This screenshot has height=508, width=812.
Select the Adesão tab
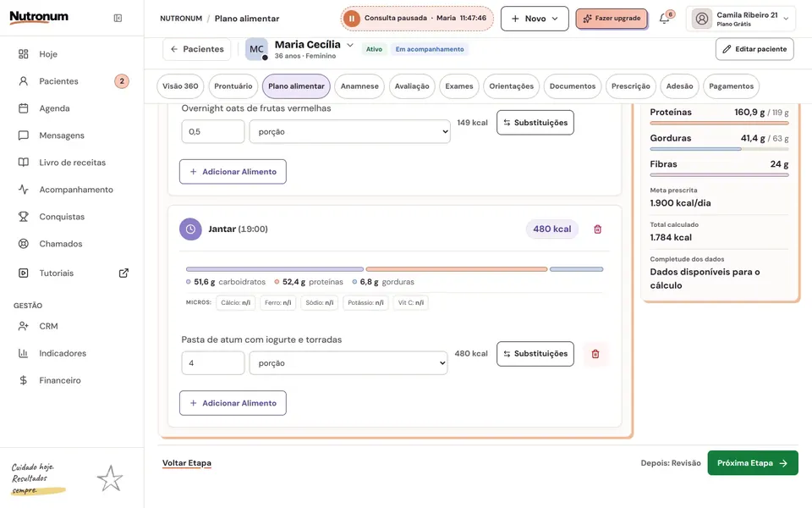pos(679,86)
